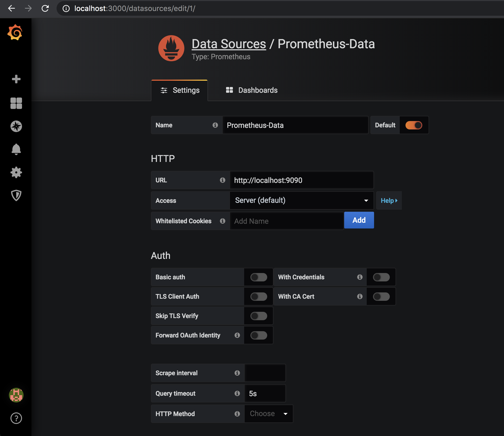Image resolution: width=504 pixels, height=436 pixels.
Task: Open Alerting bell icon in sidebar
Action: pos(16,149)
